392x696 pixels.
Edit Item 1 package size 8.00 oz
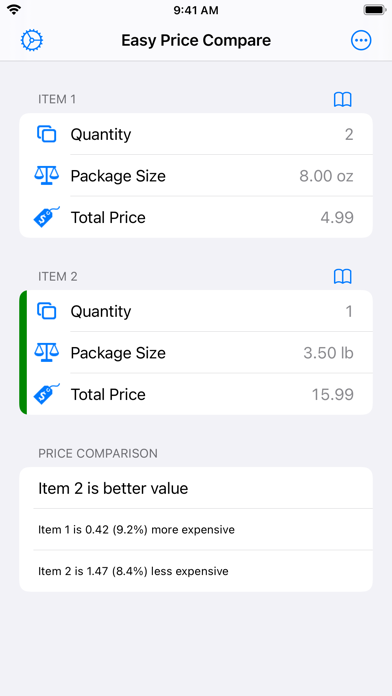326,176
